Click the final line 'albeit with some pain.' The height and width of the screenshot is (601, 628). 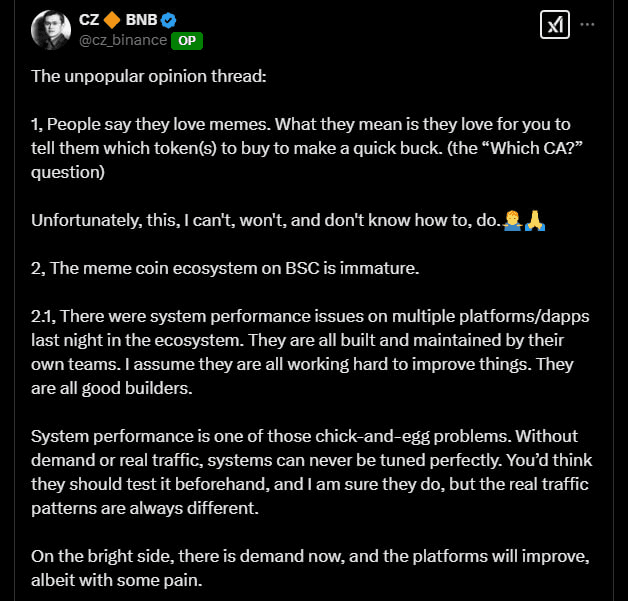click(x=117, y=580)
